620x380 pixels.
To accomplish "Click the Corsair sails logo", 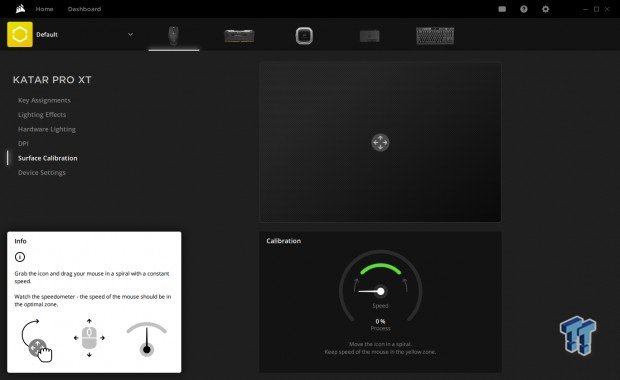I will [20, 9].
